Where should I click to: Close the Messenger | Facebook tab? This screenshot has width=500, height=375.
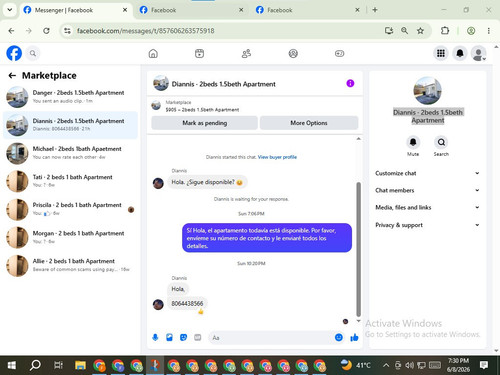[125, 10]
